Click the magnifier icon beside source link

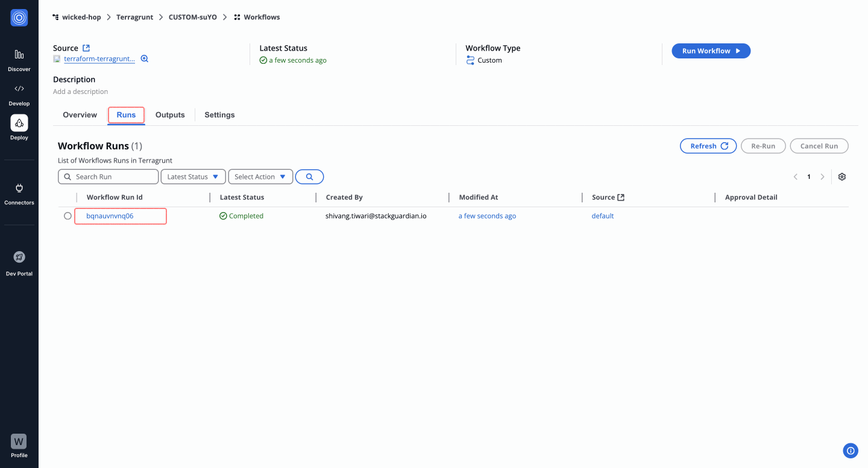point(145,59)
